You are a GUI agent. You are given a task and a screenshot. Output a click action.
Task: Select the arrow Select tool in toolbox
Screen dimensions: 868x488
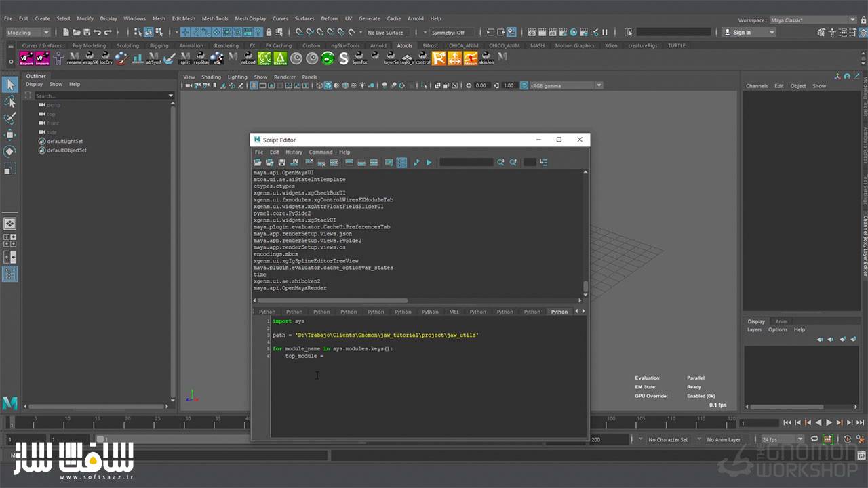(x=9, y=84)
